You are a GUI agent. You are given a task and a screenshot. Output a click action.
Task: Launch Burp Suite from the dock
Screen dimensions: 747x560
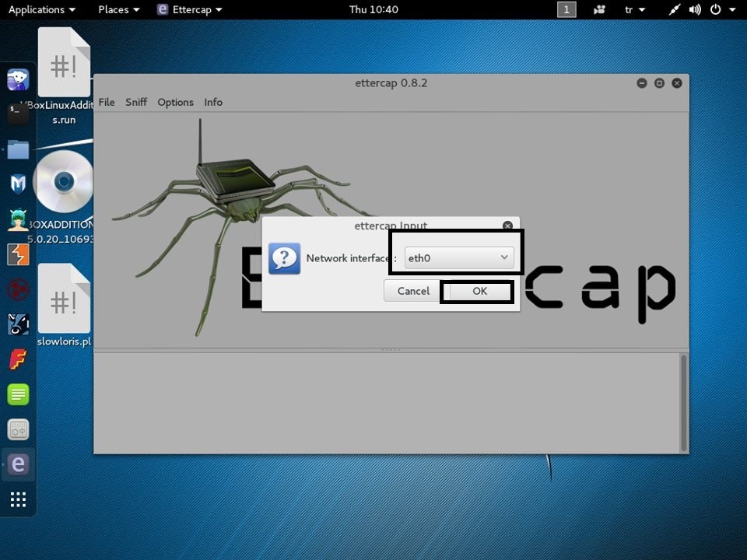coord(18,254)
